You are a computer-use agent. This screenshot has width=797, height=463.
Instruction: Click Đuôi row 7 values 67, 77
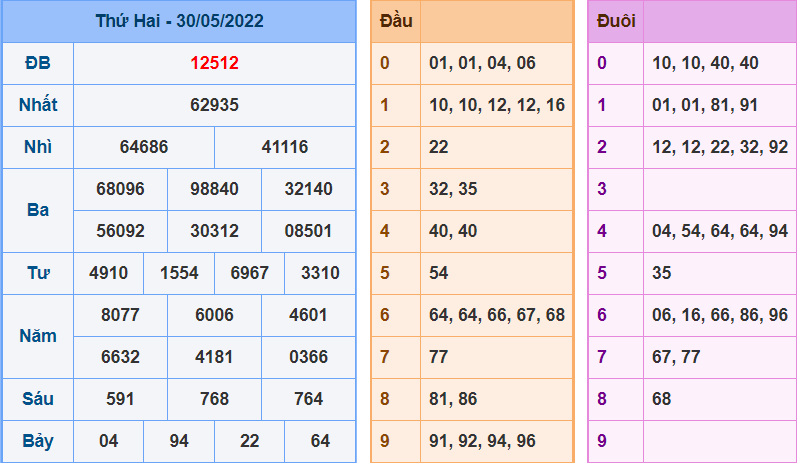pyautogui.click(x=677, y=357)
